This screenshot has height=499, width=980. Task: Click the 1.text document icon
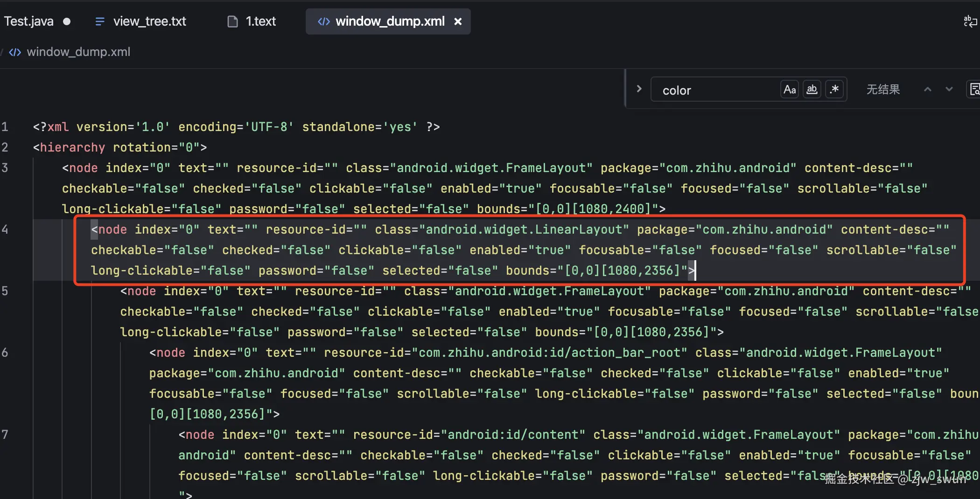point(232,21)
